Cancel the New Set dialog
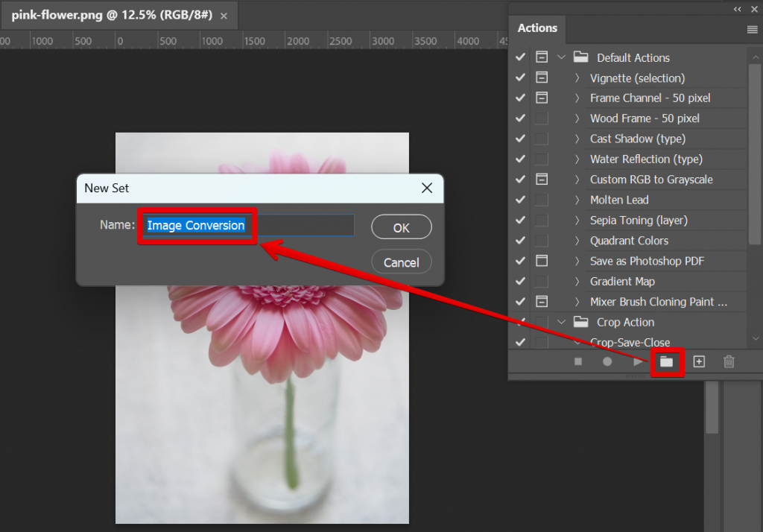The image size is (763, 532). (x=401, y=262)
